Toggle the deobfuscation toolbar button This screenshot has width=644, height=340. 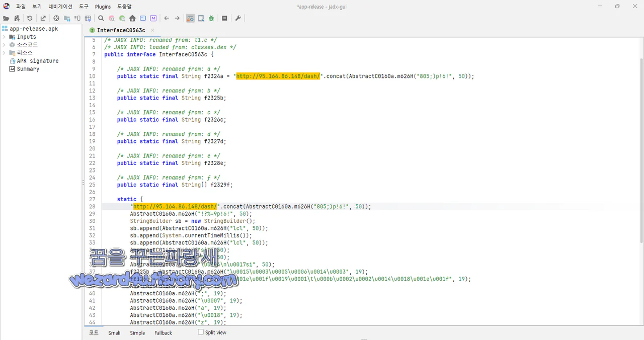point(190,18)
